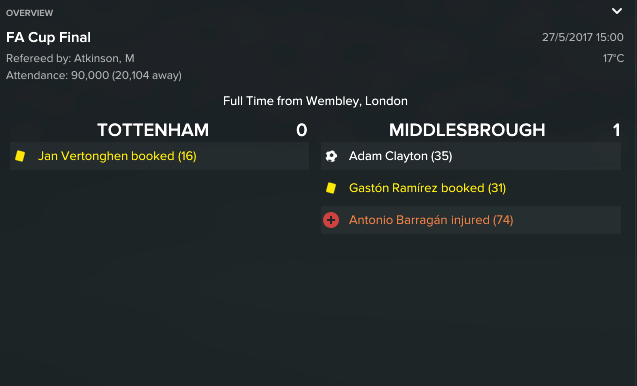637x386 pixels.
Task: Click Gastón Ramírez's yellow card icon
Action: (331, 188)
